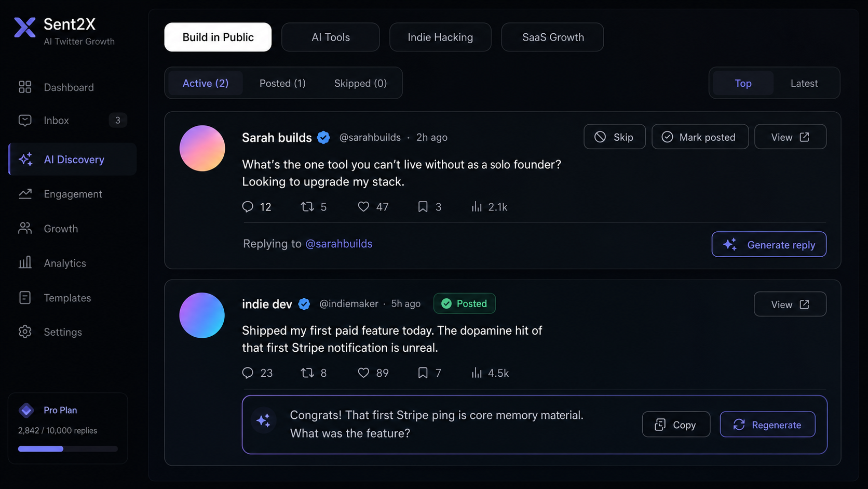Click Generate reply button
This screenshot has width=868, height=489.
click(769, 244)
